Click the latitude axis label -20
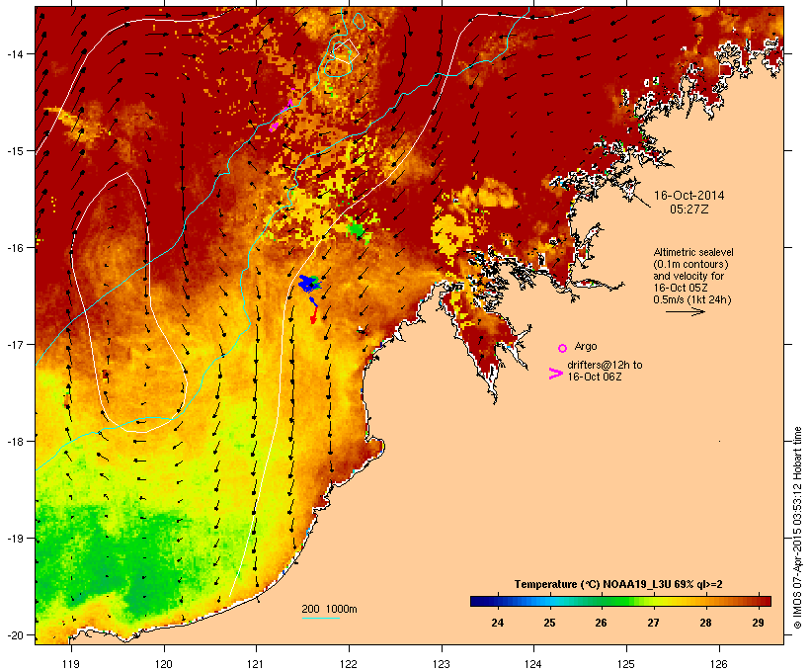Viewport: 810px width, 672px height. (15, 634)
